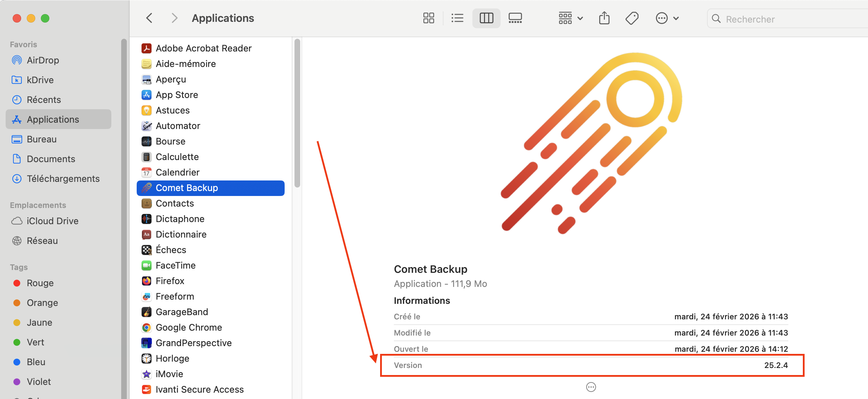Switch to gallery view
Viewport: 868px width, 399px height.
point(515,18)
